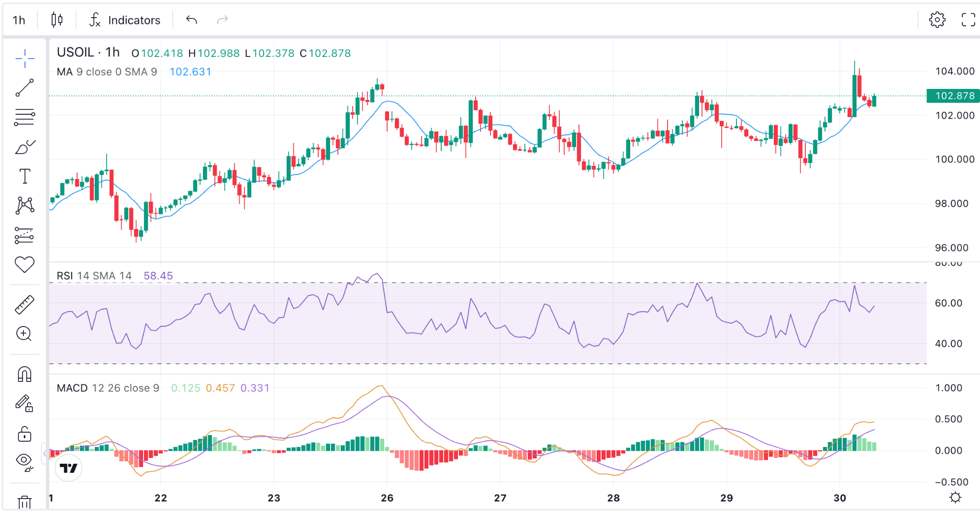Click the MACD signal value 0.331

(255, 388)
